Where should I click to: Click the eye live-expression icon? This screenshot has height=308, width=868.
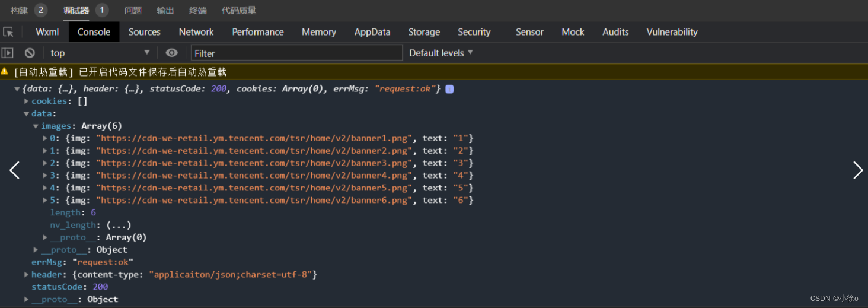click(x=171, y=53)
